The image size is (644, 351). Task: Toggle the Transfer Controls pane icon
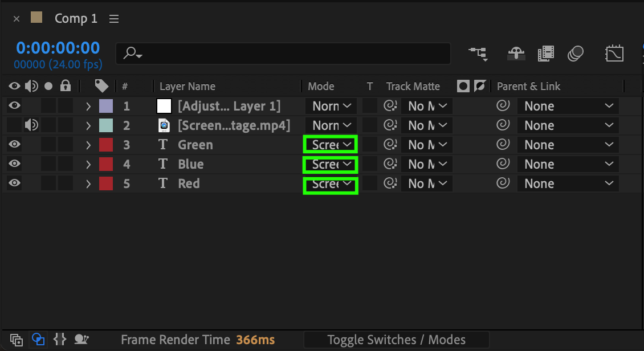click(x=38, y=340)
